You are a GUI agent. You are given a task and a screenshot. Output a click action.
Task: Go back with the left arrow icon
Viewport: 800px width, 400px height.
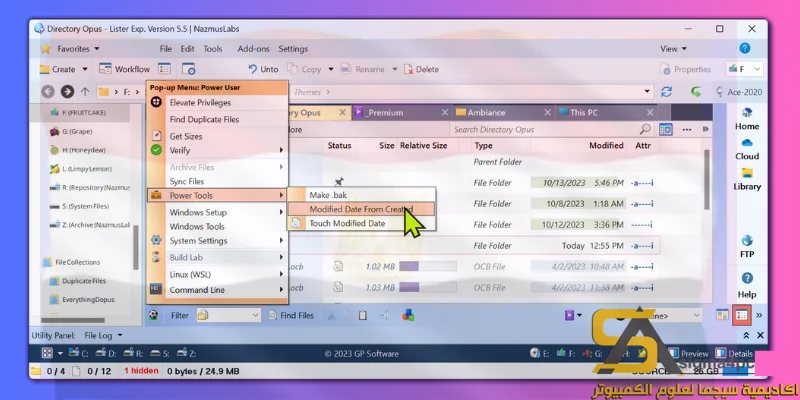[48, 92]
